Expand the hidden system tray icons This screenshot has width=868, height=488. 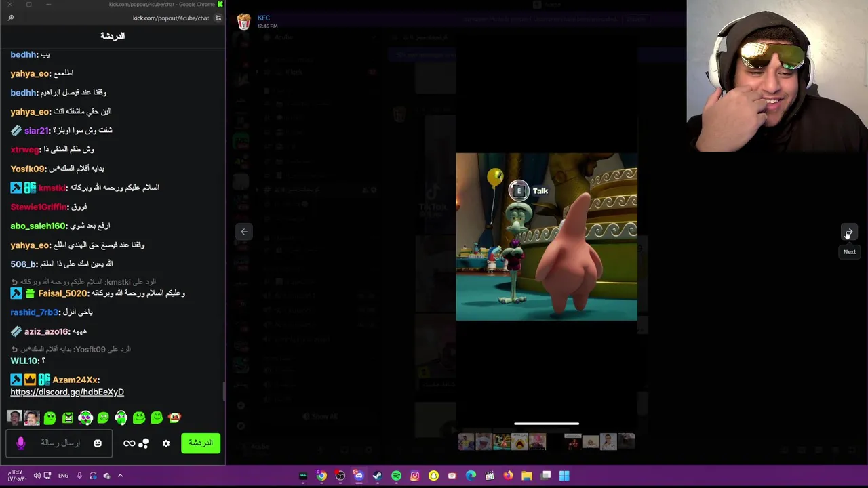coord(120,476)
